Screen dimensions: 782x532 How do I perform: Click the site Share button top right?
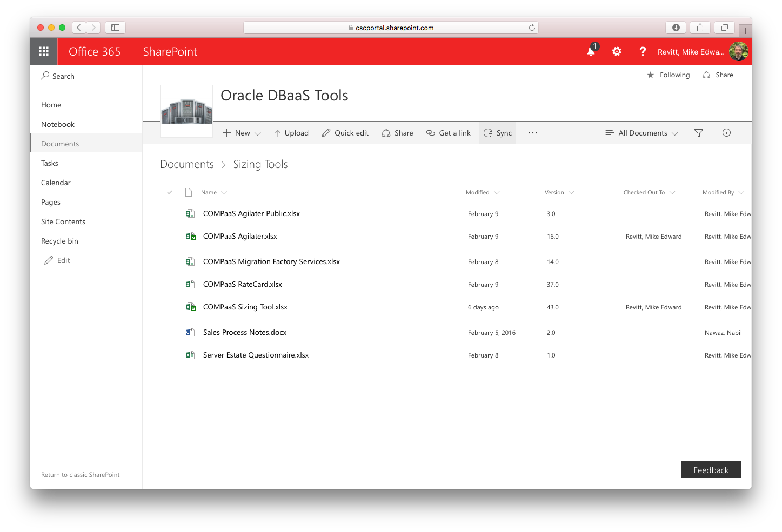(718, 75)
